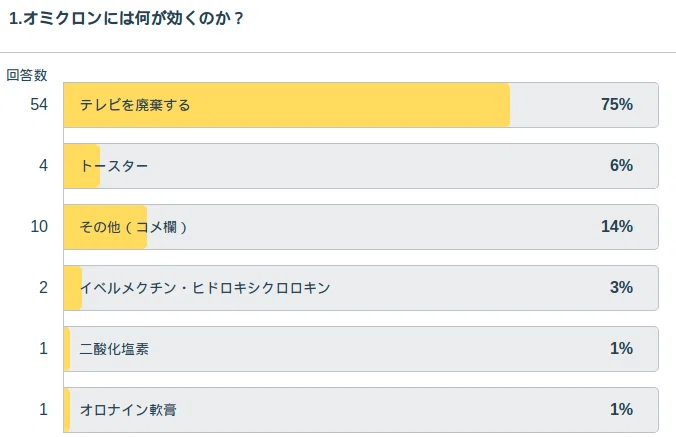The width and height of the screenshot is (676, 437).
Task: Click the 回答数 column header
Action: 27,75
